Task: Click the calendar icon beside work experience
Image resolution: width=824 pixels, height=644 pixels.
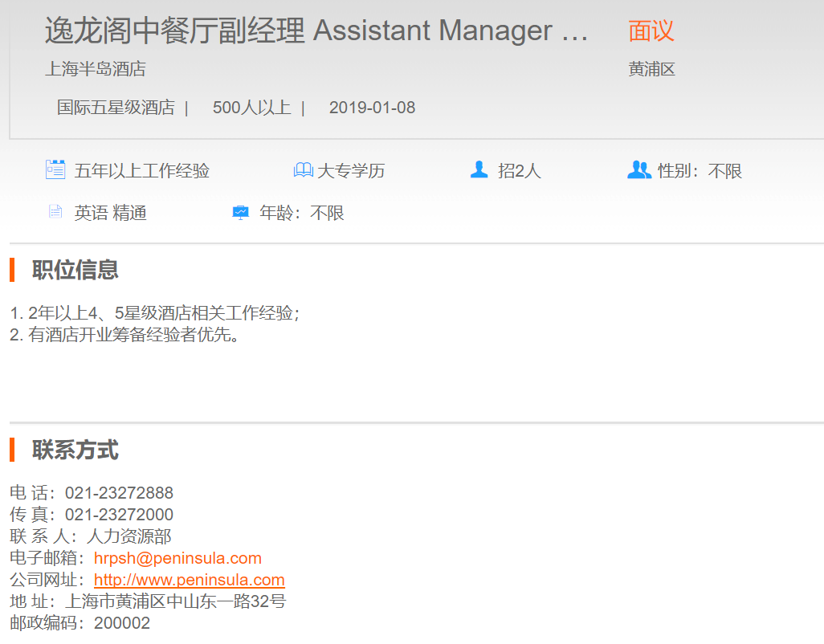Action: click(55, 170)
